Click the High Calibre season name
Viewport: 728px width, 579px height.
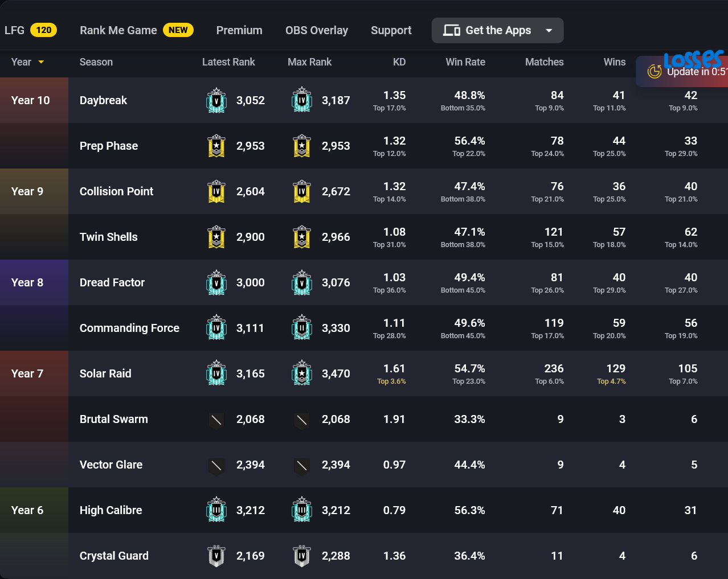coord(111,510)
